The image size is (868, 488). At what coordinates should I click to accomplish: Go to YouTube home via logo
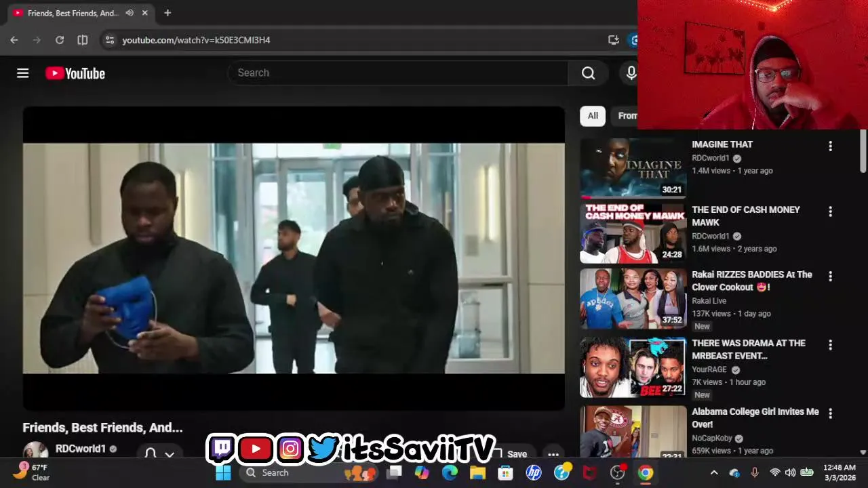75,73
